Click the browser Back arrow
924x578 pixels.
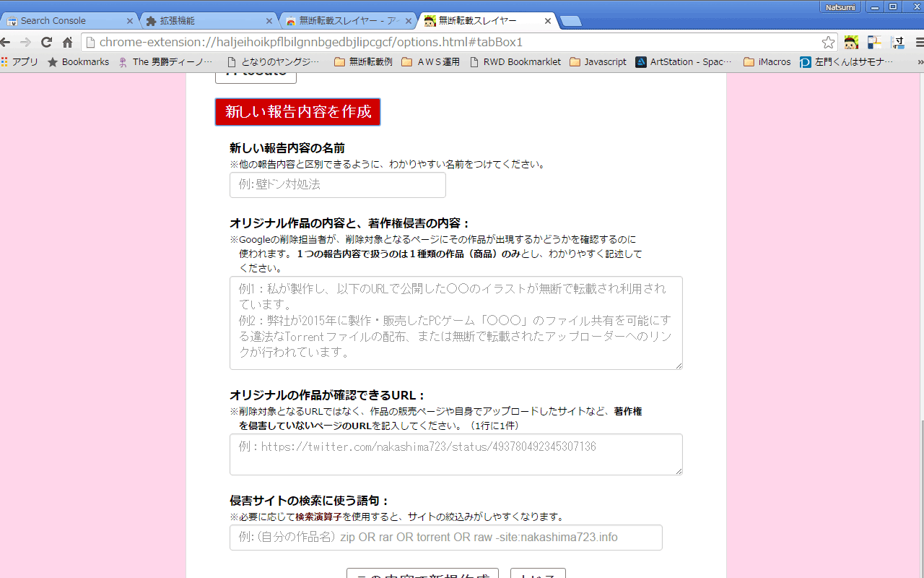[x=6, y=42]
